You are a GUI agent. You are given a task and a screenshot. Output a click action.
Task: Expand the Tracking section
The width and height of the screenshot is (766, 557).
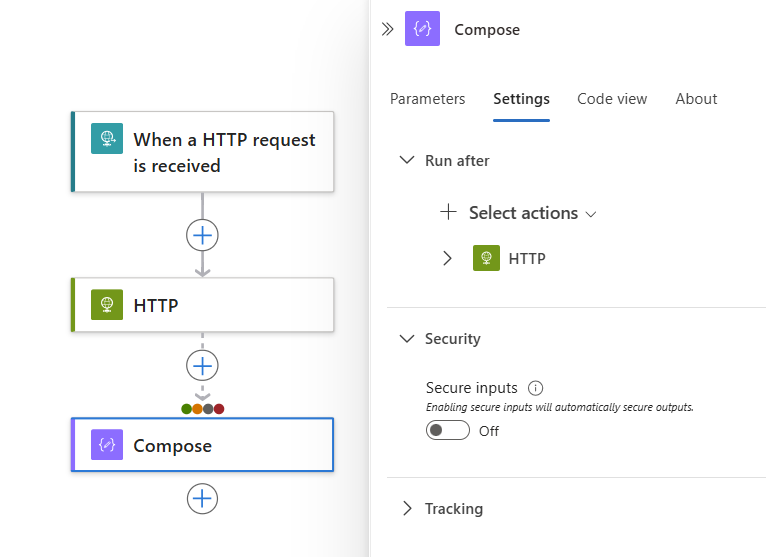pyautogui.click(x=407, y=509)
